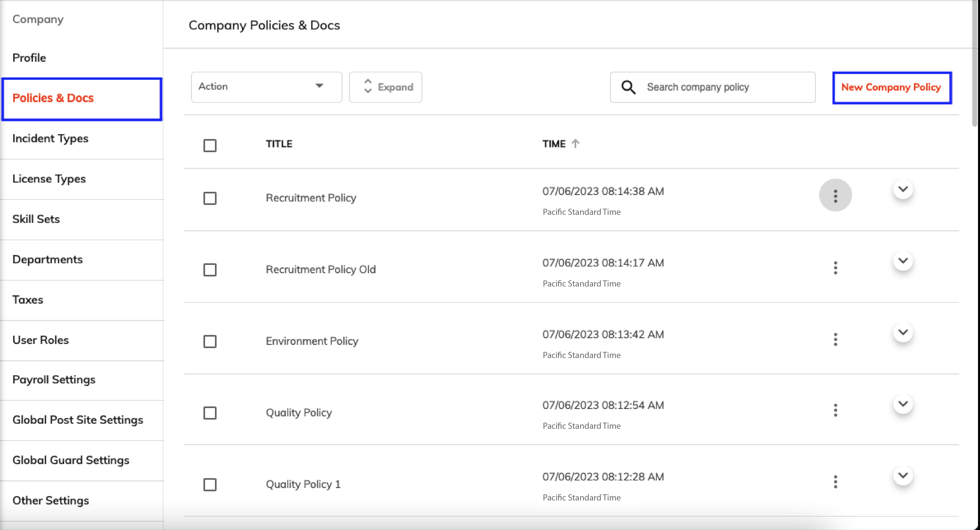Expand Recruitment Policy row details chevron
Viewport: 980px width, 530px height.
tap(903, 189)
